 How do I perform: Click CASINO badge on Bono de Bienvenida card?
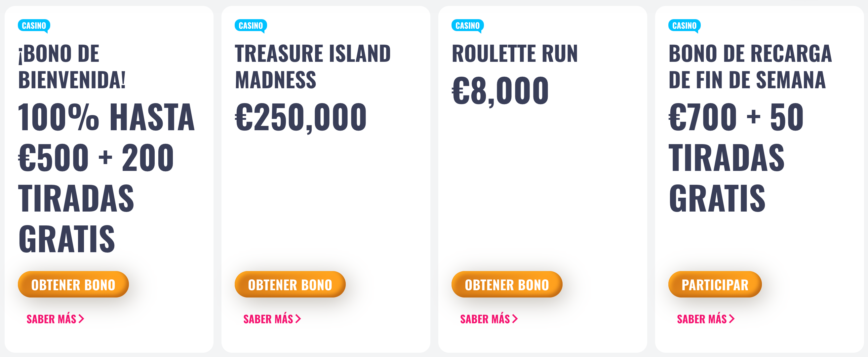(34, 26)
